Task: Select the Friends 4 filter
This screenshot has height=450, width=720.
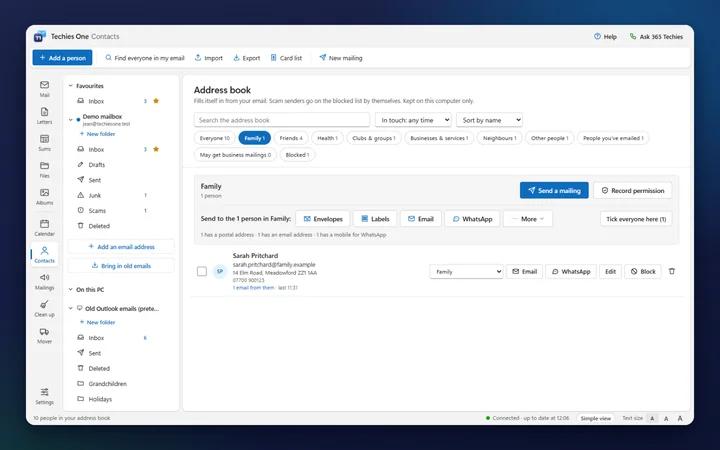Action: coord(291,138)
